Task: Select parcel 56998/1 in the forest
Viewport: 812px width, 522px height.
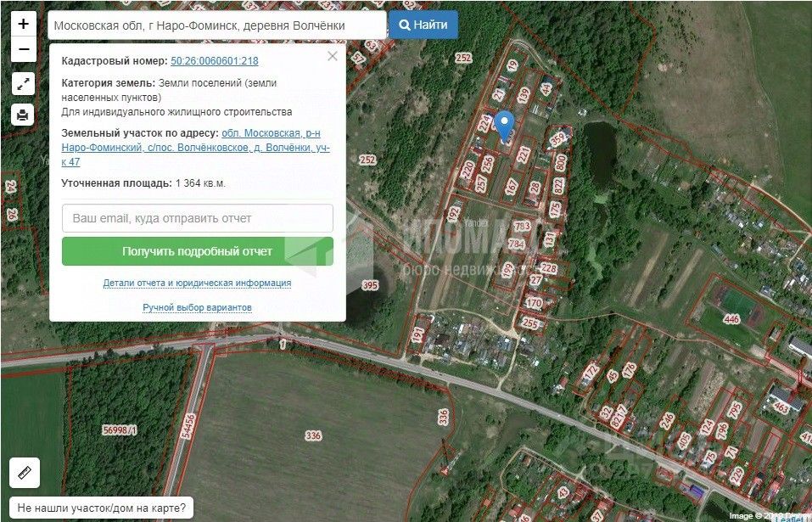Action: coord(120,429)
